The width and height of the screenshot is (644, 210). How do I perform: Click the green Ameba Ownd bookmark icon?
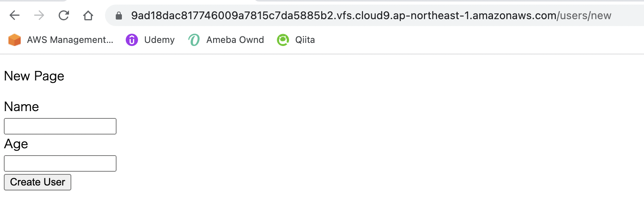(194, 40)
